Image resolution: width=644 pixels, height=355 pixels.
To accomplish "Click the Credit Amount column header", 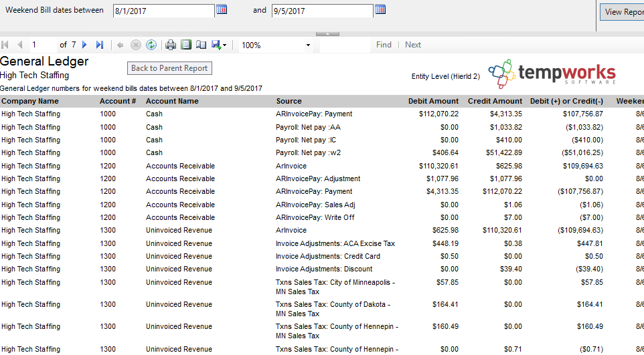I will pos(495,101).
